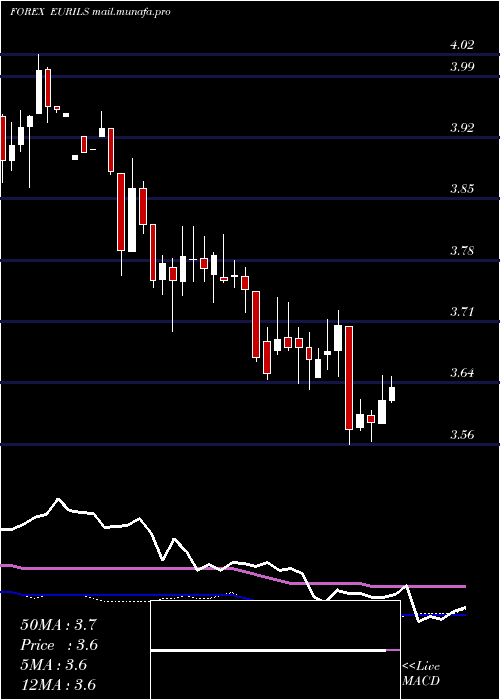Click the 3.78 price level label
The width and height of the screenshot is (500, 700).
pyautogui.click(x=462, y=251)
